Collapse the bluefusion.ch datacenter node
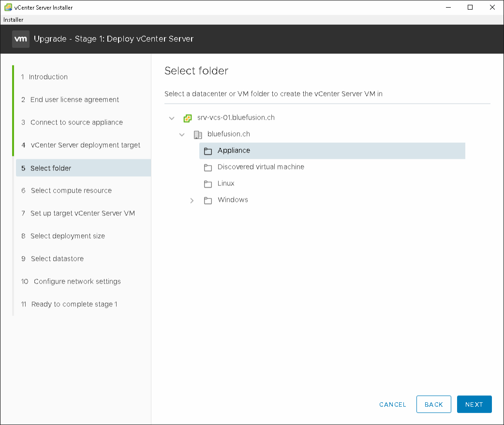The image size is (504, 425). click(182, 135)
